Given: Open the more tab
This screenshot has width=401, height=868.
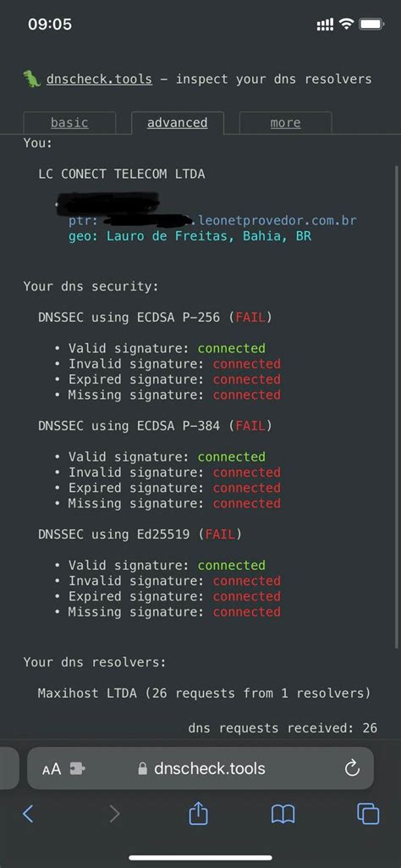Looking at the screenshot, I should 285,123.
